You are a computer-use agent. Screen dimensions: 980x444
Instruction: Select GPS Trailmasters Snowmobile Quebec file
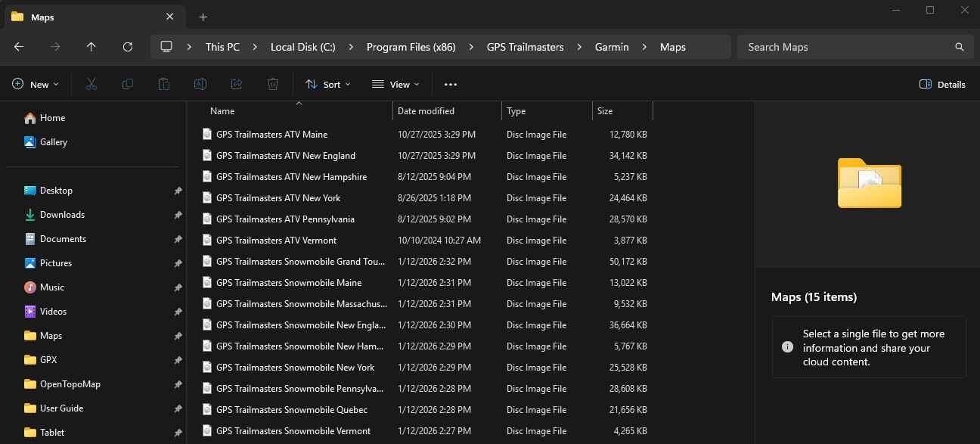291,410
